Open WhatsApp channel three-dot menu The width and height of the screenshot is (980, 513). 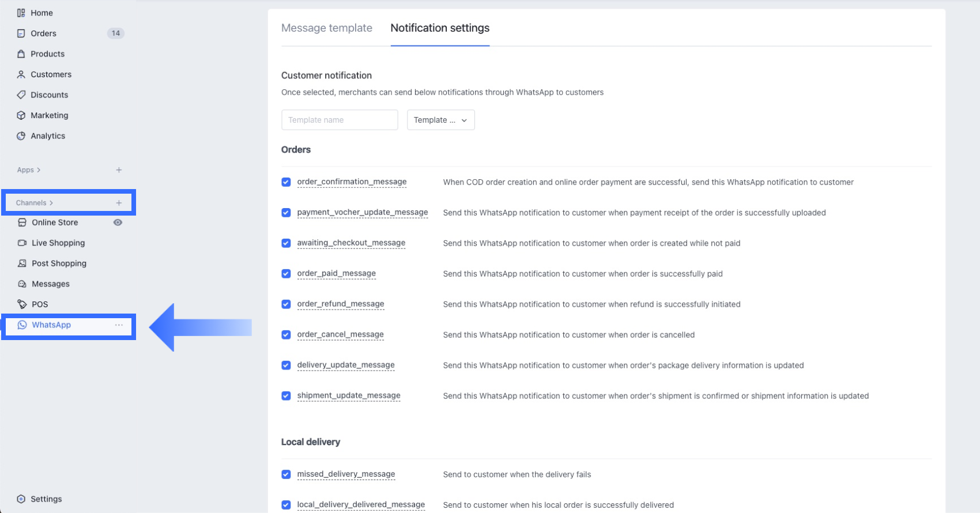coord(119,325)
